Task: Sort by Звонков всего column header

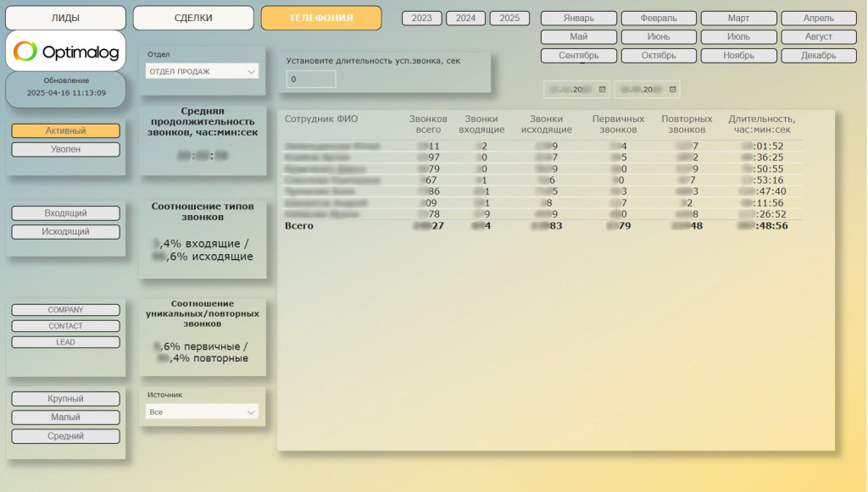Action: pos(428,124)
